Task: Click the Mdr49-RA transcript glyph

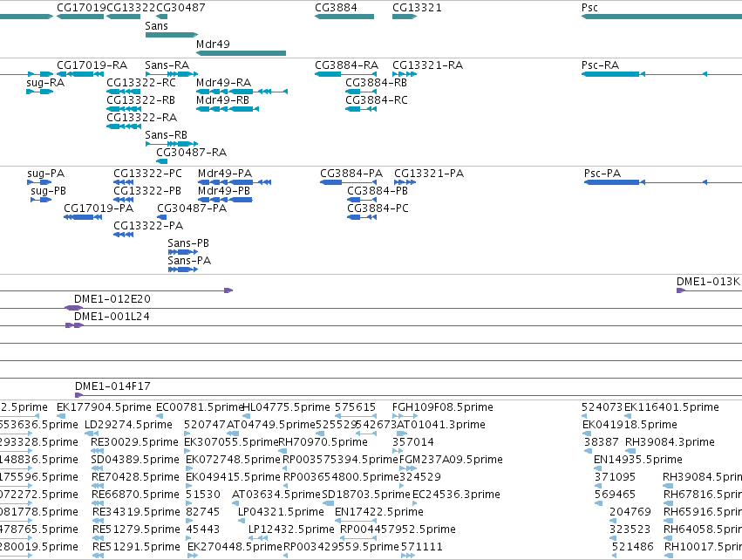Action: (242, 92)
